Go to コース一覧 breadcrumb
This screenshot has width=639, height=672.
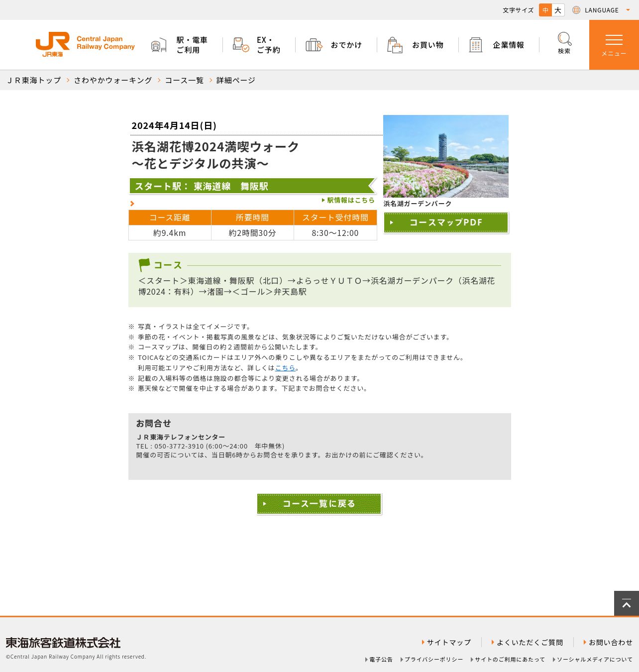[184, 80]
